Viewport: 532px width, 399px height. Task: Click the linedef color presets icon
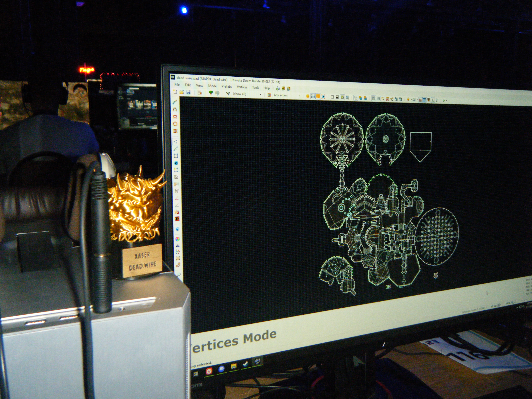(x=269, y=95)
